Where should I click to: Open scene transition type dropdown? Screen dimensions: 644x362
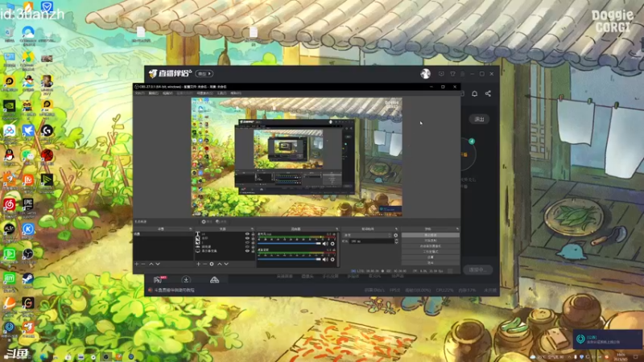point(368,236)
